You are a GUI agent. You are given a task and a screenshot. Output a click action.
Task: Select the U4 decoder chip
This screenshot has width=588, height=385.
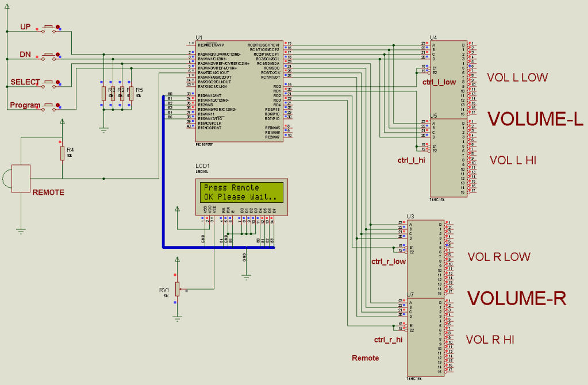pos(448,79)
